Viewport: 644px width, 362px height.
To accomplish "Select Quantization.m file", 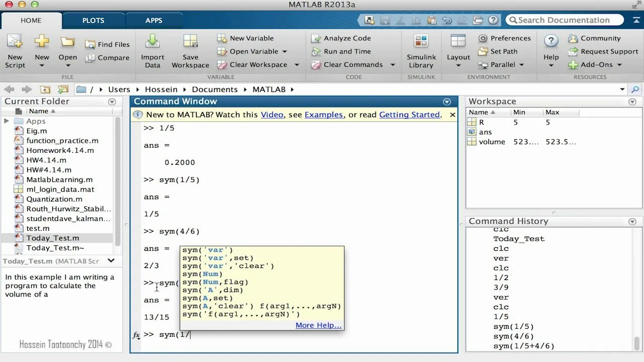I will coord(54,199).
